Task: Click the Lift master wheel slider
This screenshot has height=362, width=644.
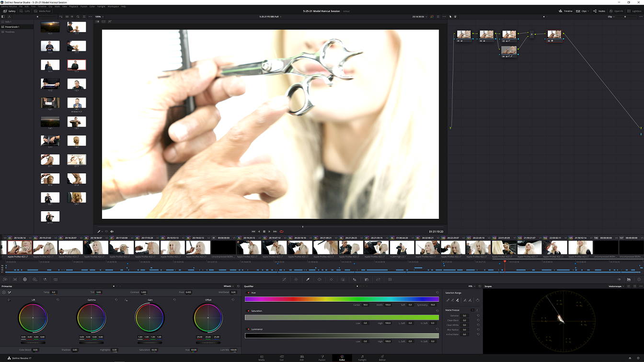Action: (x=33, y=342)
